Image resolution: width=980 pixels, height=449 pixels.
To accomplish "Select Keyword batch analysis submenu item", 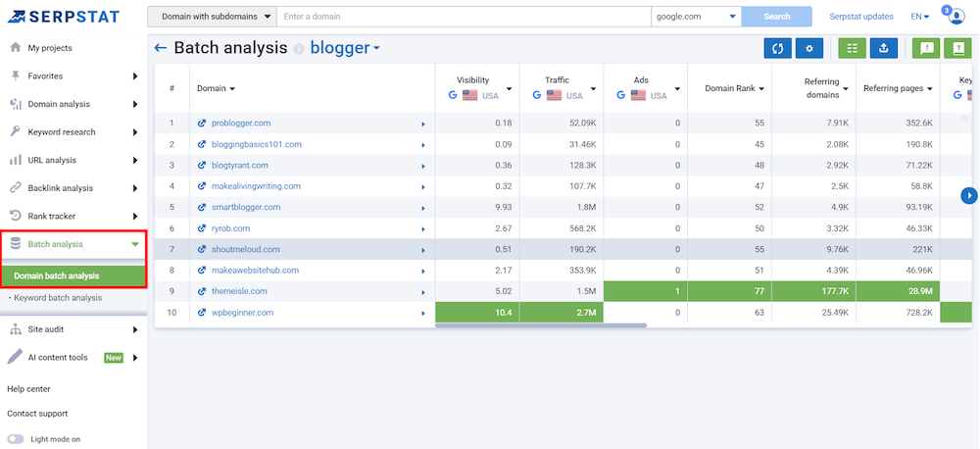I will pos(57,298).
